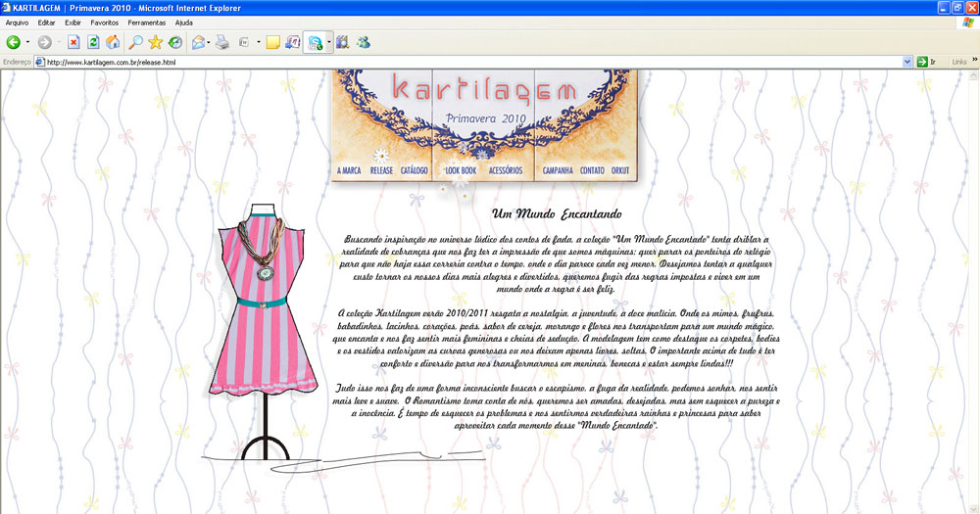Expand the Edit icon dropdown arrow
The width and height of the screenshot is (980, 514).
258,42
